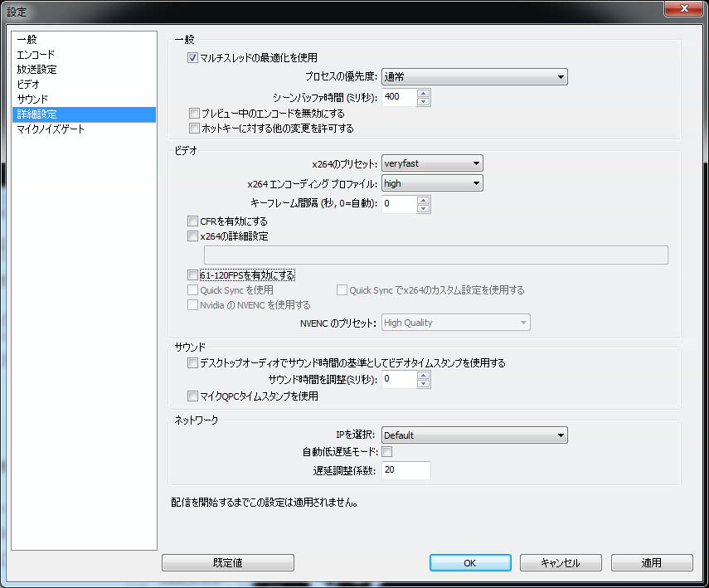Click the 適用 apply button
Screen dimensions: 709x588
pos(652,562)
